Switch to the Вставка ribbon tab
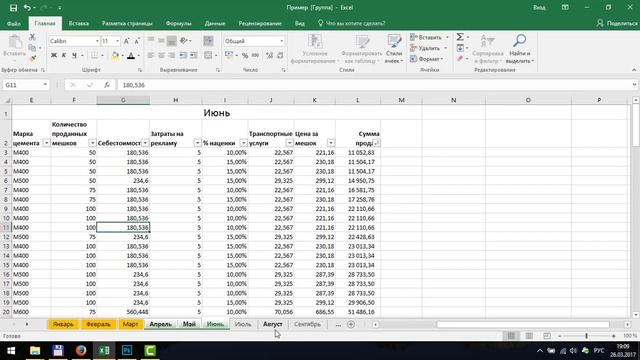 coord(79,24)
